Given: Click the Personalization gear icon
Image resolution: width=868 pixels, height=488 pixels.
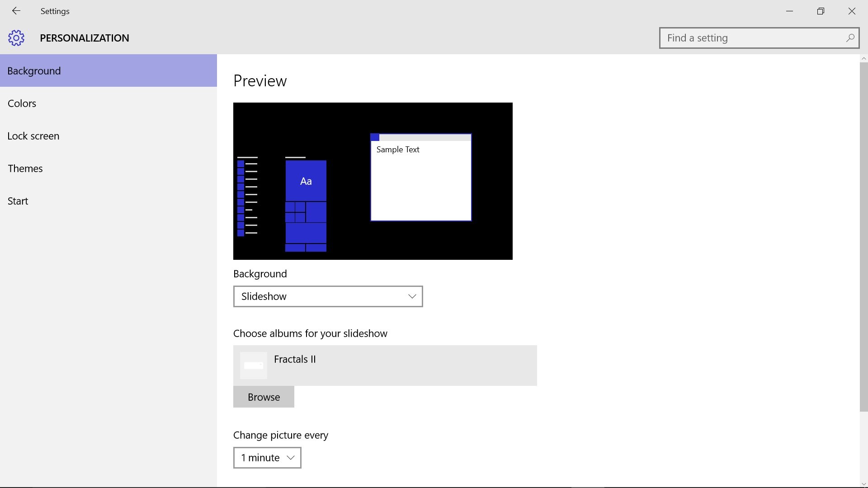Looking at the screenshot, I should 16,38.
